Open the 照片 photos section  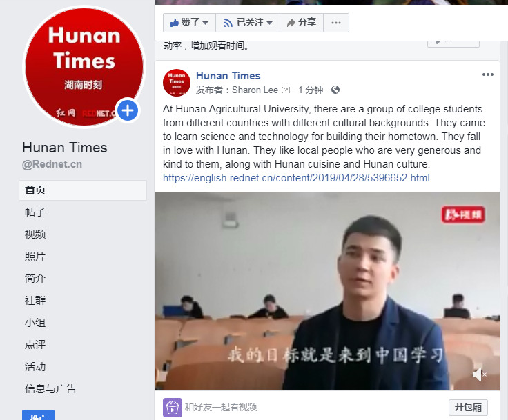(35, 256)
